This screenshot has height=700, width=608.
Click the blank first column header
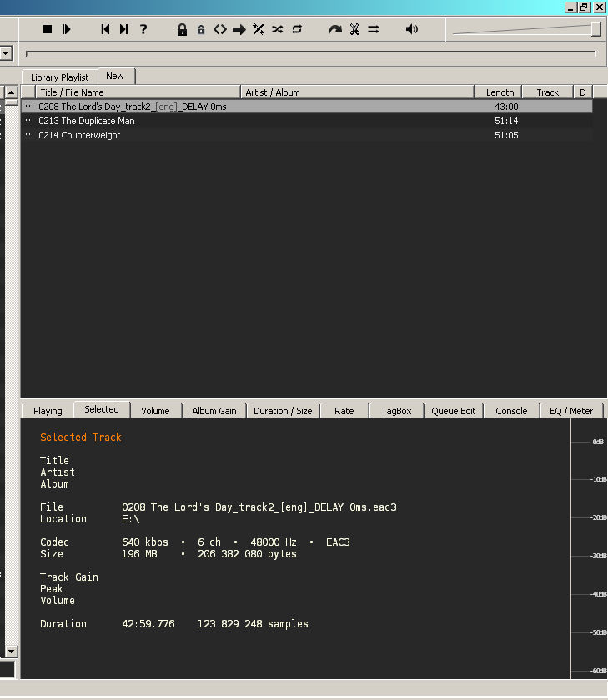[x=28, y=92]
